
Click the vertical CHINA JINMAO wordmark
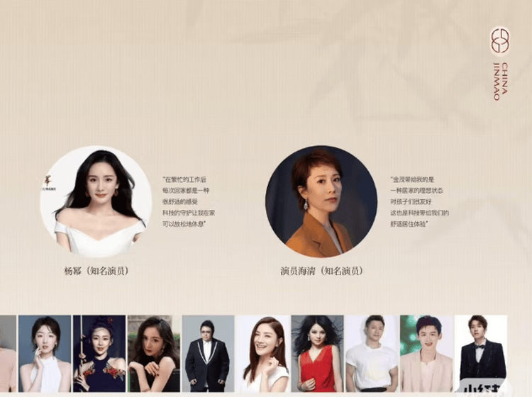click(x=501, y=82)
